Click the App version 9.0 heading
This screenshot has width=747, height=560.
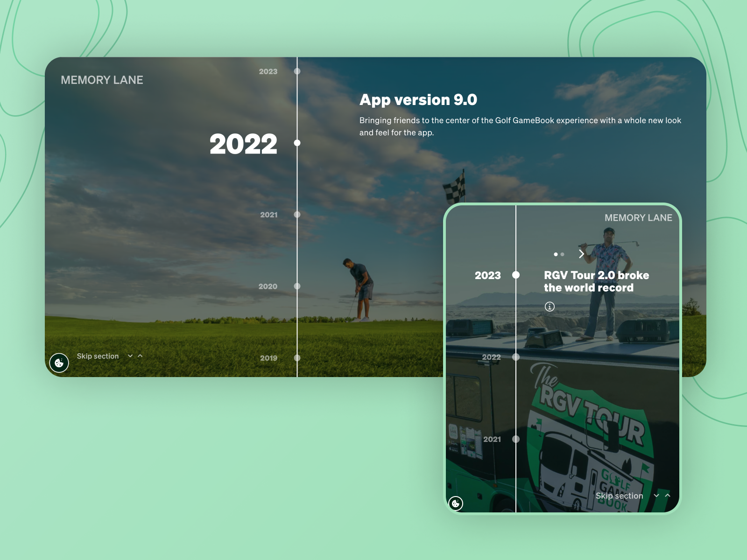pyautogui.click(x=418, y=100)
